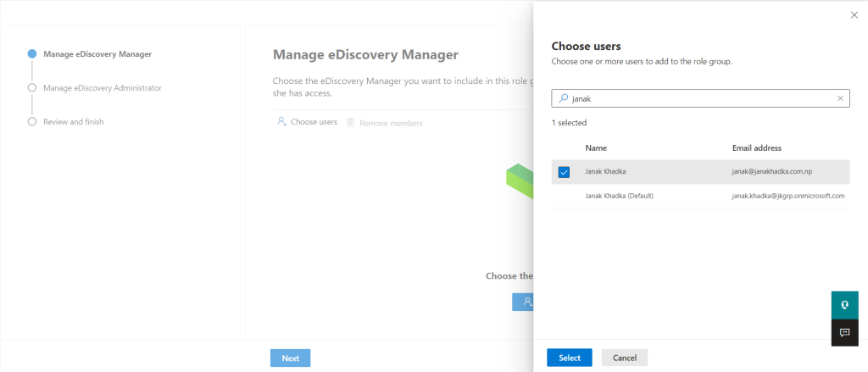Click Choose users in the toolbar
Screen dimensions: 868x372
point(307,122)
